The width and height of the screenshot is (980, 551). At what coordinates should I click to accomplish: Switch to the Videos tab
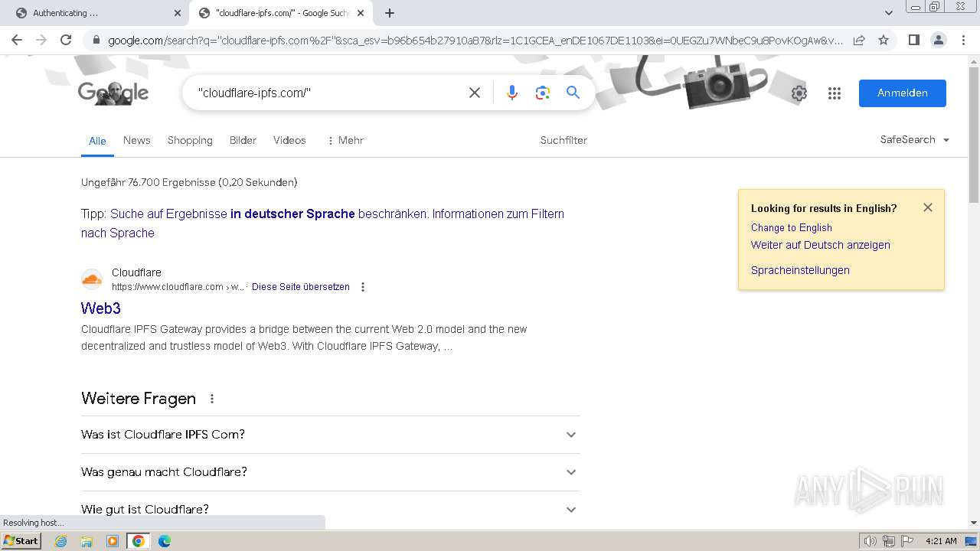pyautogui.click(x=289, y=140)
